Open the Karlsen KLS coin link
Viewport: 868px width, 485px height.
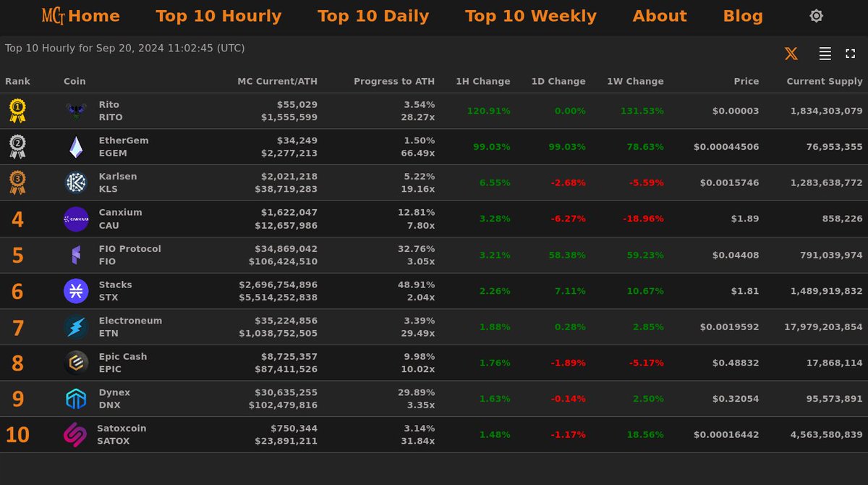118,182
